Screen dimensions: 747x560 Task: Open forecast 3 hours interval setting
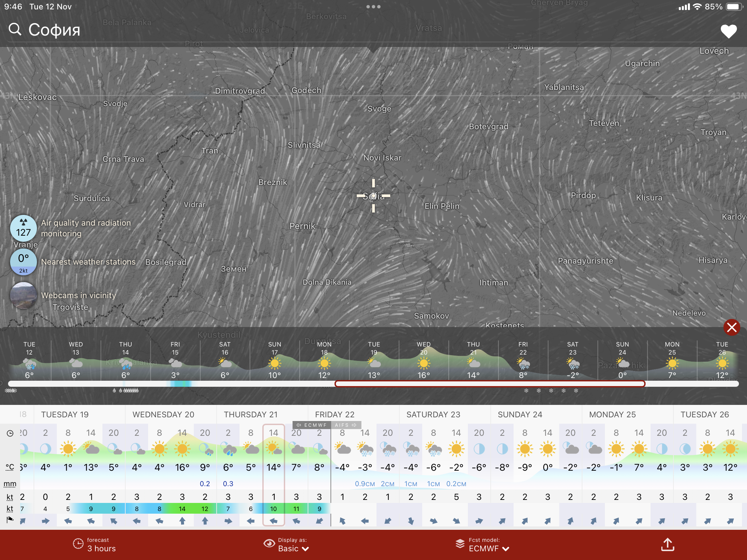[95, 545]
